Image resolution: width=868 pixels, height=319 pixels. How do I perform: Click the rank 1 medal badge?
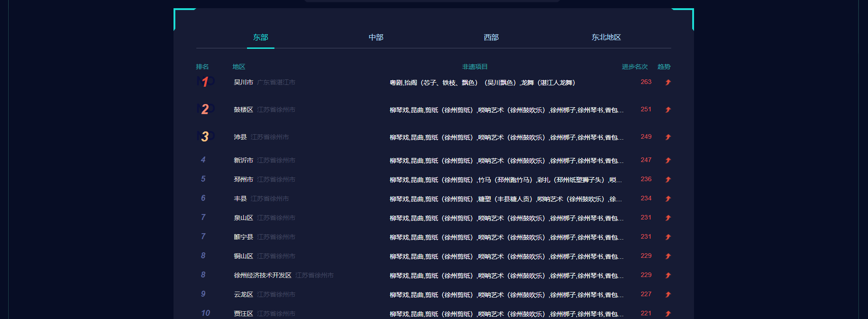pyautogui.click(x=205, y=82)
